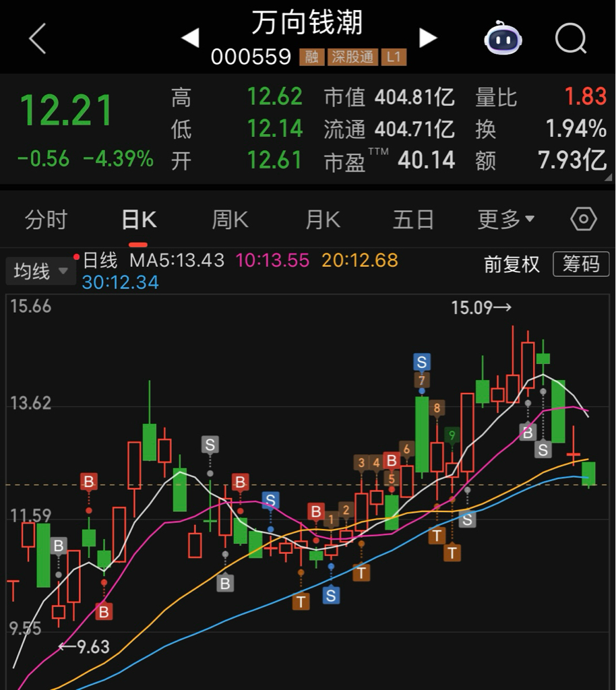Tap the sequence marker number 9
The height and width of the screenshot is (690, 616).
tap(452, 436)
